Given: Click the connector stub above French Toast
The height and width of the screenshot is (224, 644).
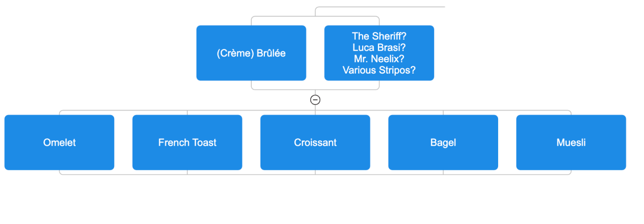Looking at the screenshot, I should tap(187, 112).
